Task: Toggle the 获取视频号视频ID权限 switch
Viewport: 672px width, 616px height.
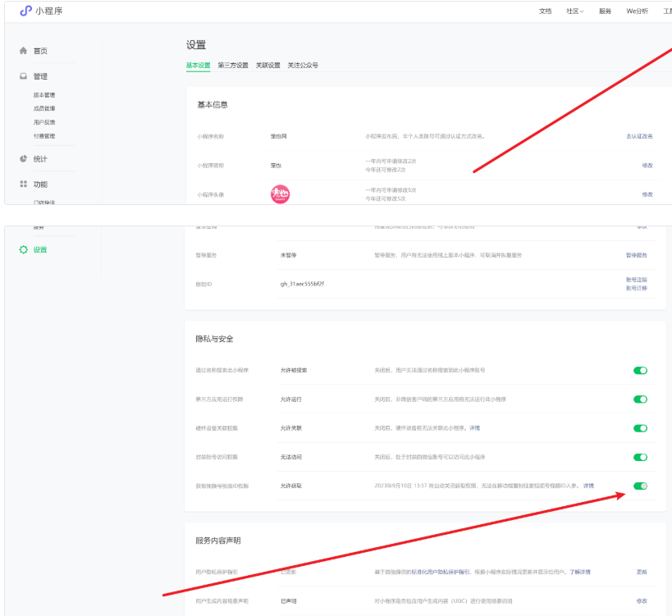Action: [x=640, y=486]
